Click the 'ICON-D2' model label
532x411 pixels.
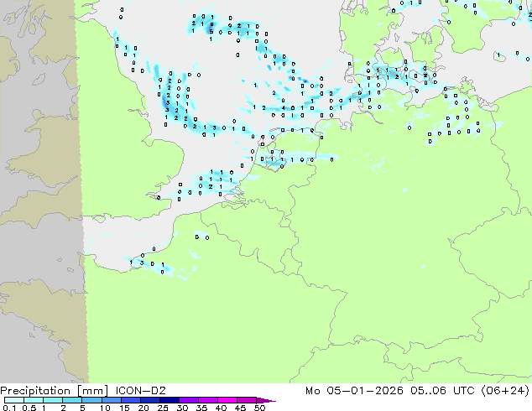pyautogui.click(x=140, y=391)
